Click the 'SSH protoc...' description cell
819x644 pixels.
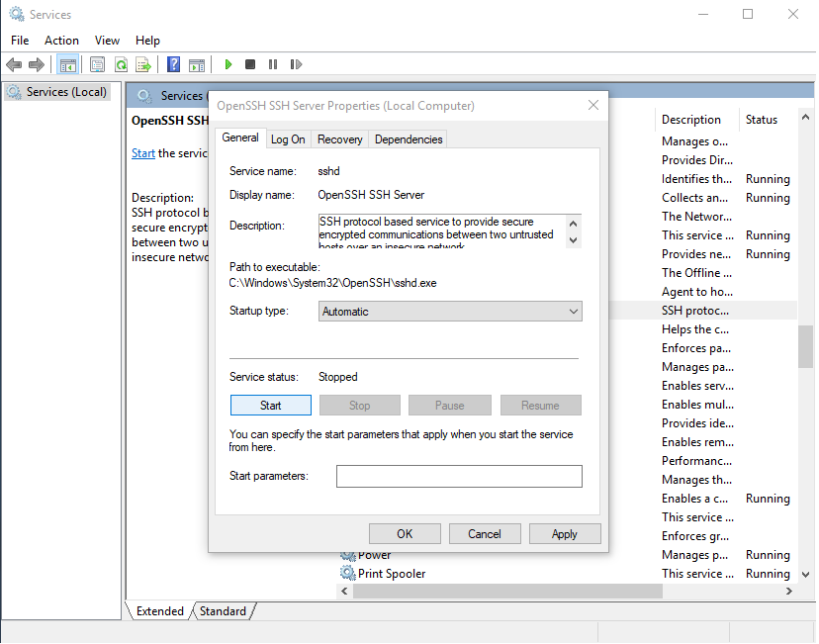point(695,311)
